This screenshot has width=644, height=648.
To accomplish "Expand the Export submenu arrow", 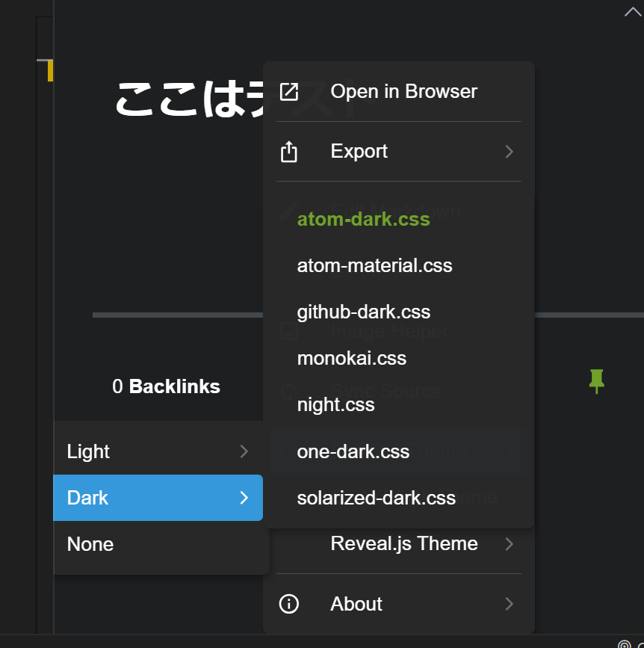I will 509,152.
